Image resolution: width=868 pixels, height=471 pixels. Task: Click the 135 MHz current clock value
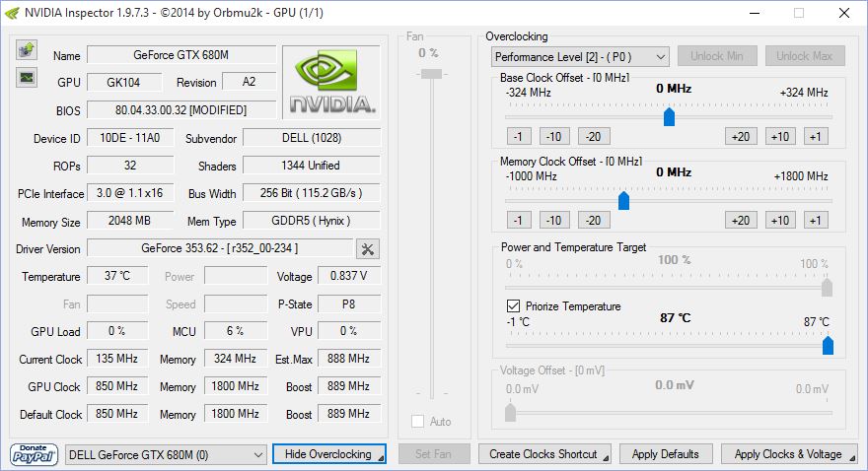coord(117,359)
